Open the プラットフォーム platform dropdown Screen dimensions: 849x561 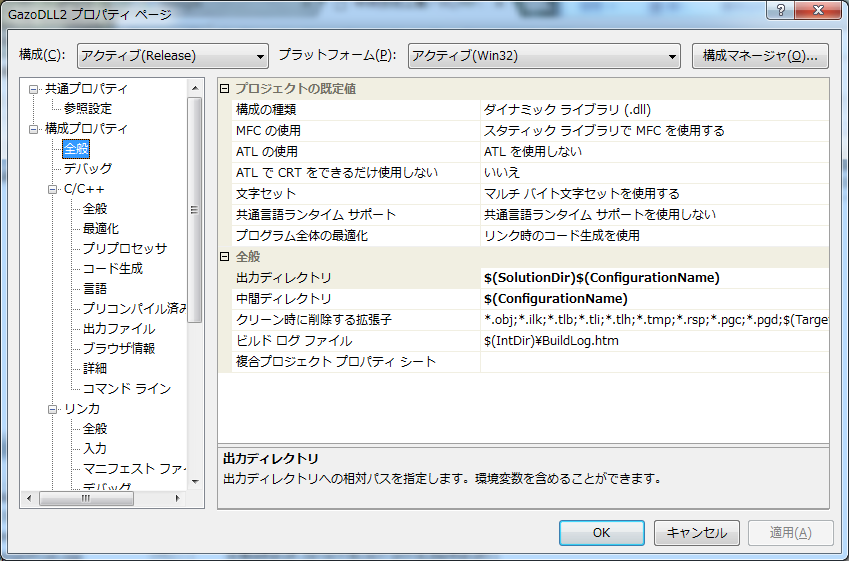click(544, 56)
